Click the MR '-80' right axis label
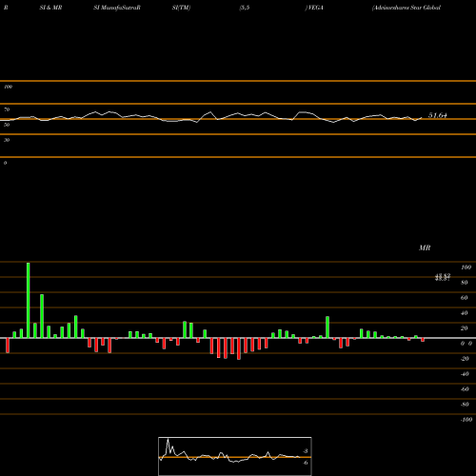476x476 pixels. coord(465,405)
